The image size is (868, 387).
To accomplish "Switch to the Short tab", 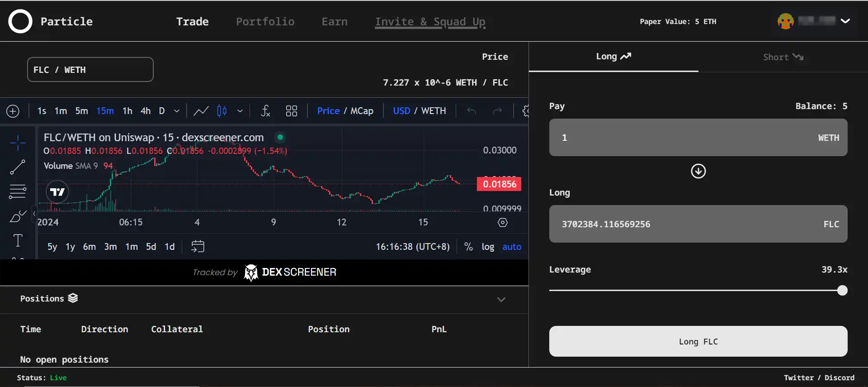I will tap(783, 57).
